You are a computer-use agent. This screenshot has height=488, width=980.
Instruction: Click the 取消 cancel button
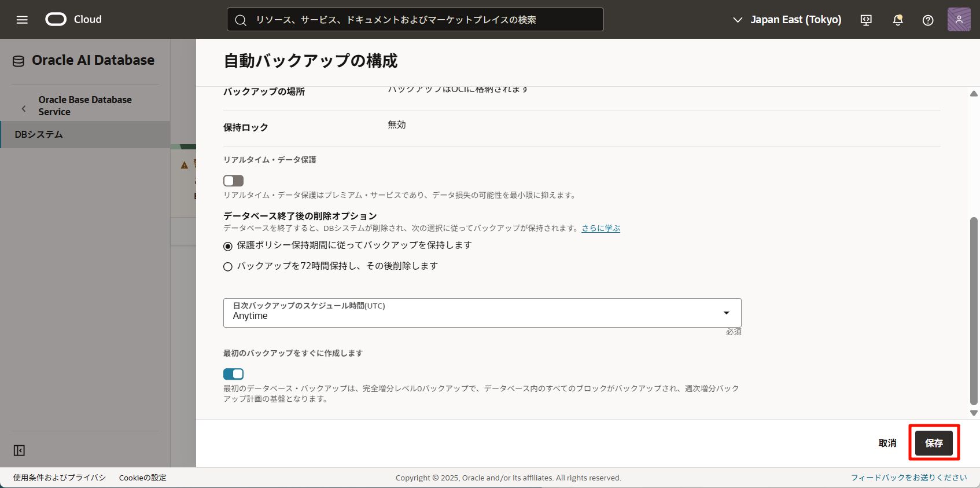(x=887, y=443)
